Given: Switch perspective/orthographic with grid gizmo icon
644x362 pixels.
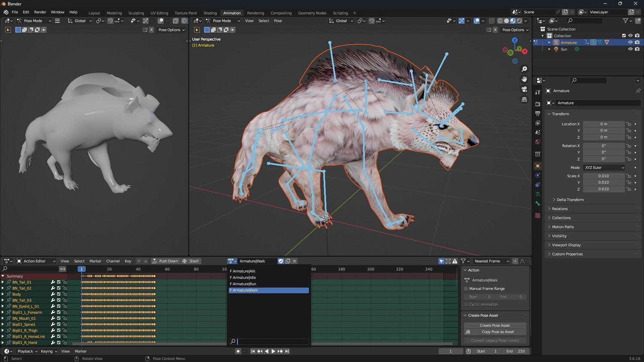Looking at the screenshot, I should pyautogui.click(x=524, y=99).
